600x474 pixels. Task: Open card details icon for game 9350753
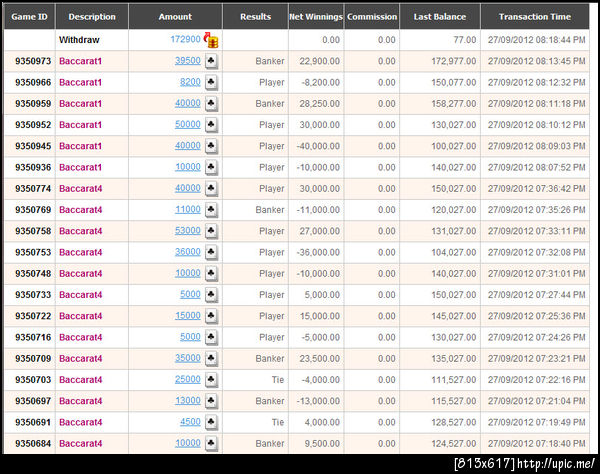[x=212, y=252]
